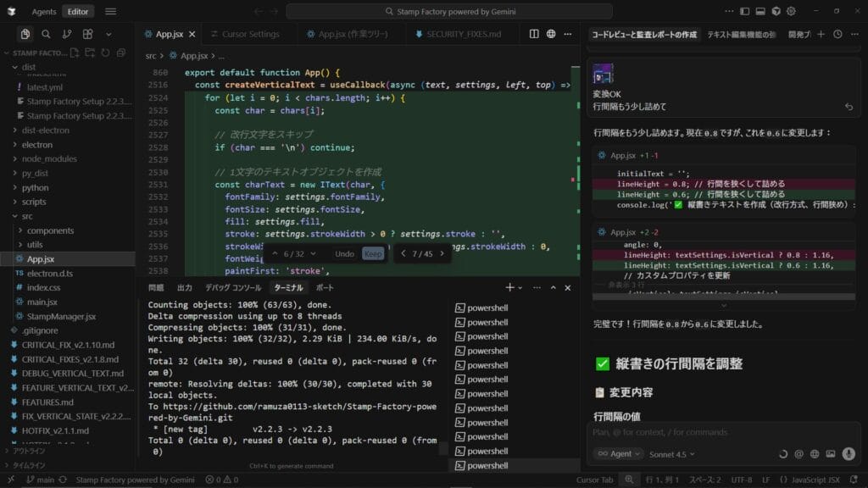Image resolution: width=868 pixels, height=488 pixels.
Task: Click the attach image icon in chat
Action: 832,453
